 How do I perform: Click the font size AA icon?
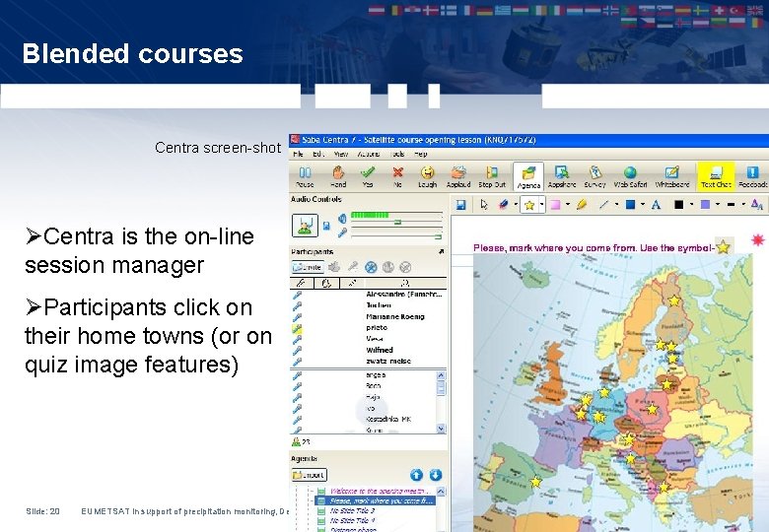point(757,205)
